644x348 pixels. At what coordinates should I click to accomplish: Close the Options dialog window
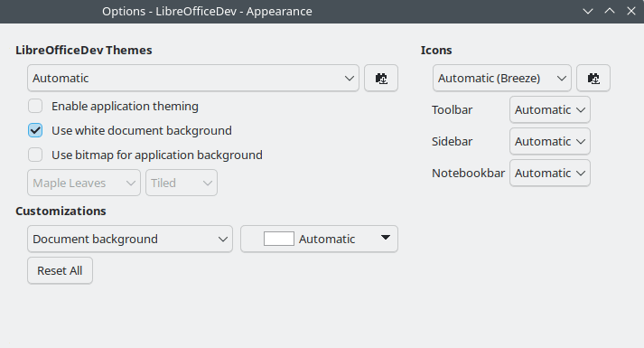click(631, 11)
